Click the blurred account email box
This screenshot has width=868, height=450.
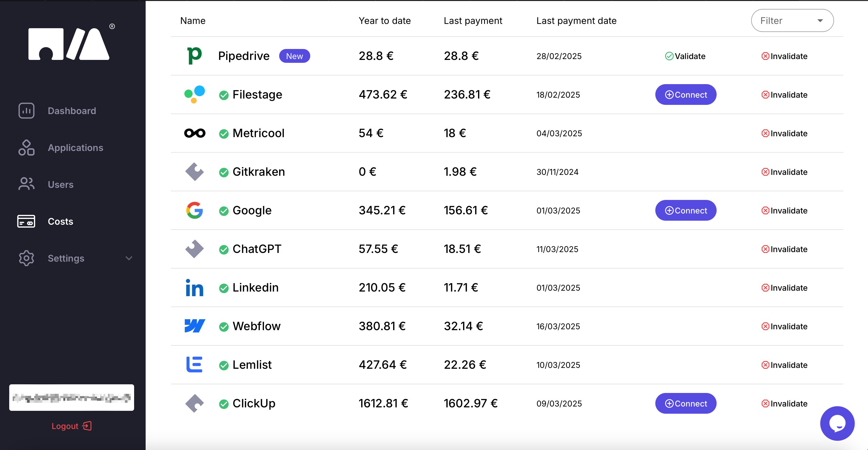[71, 397]
